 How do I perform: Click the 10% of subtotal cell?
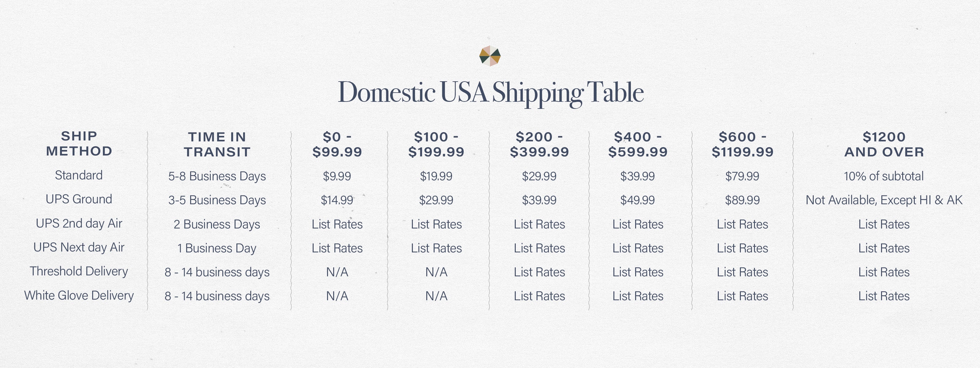pos(883,176)
